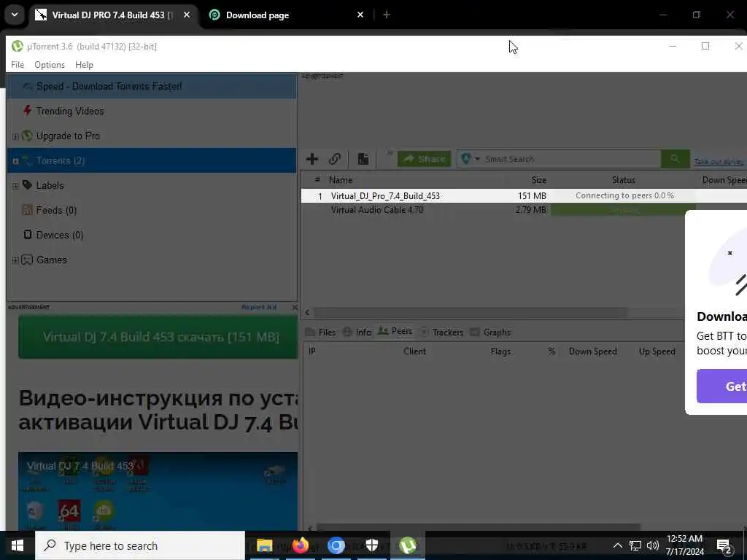Click the peers Down Speed column header
Image resolution: width=747 pixels, height=560 pixels.
[592, 351]
